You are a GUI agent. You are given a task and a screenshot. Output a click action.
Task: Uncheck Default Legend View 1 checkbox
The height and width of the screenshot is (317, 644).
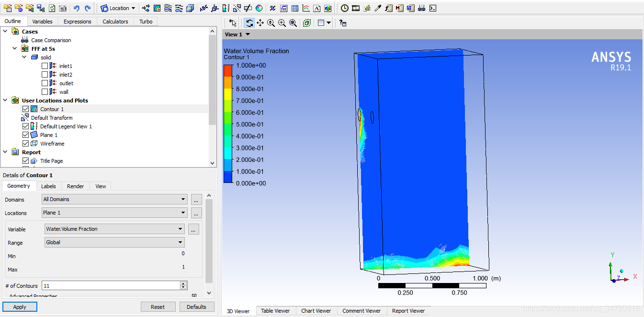(x=26, y=126)
